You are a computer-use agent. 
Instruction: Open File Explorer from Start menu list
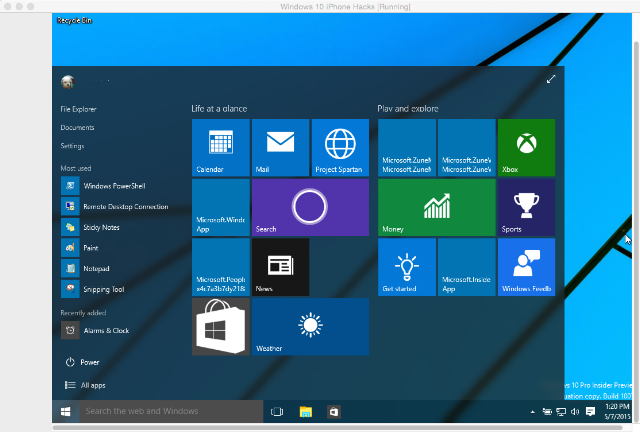[x=78, y=109]
